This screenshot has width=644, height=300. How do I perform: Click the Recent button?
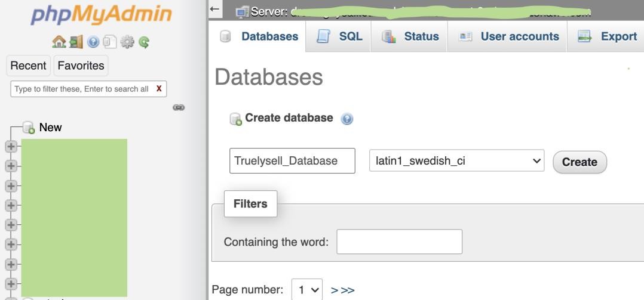click(28, 66)
